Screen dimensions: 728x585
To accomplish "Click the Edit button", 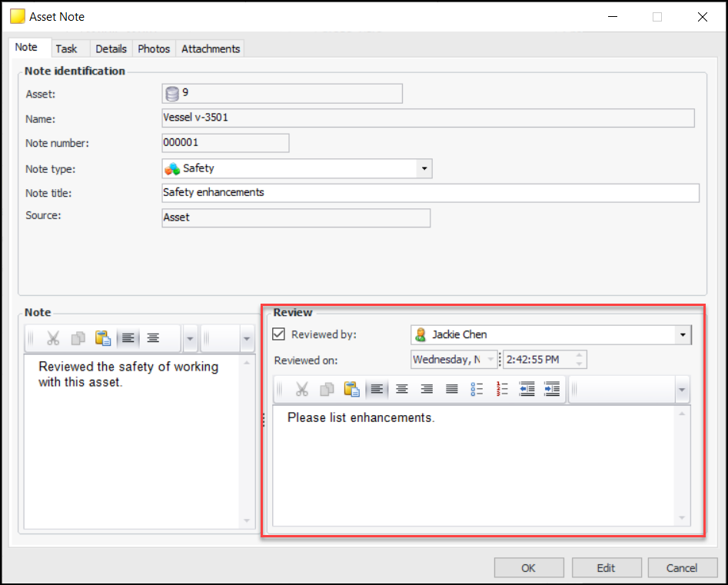I will point(606,568).
